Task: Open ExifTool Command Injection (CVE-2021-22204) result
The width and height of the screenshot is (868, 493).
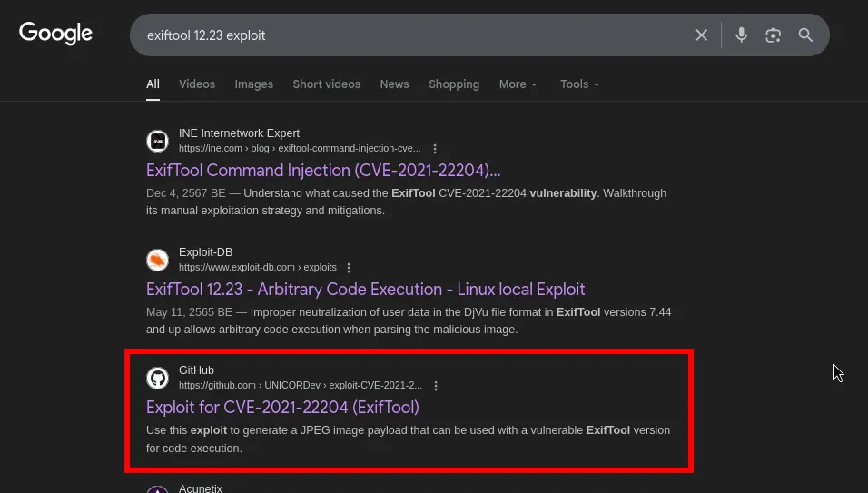Action: 323,171
